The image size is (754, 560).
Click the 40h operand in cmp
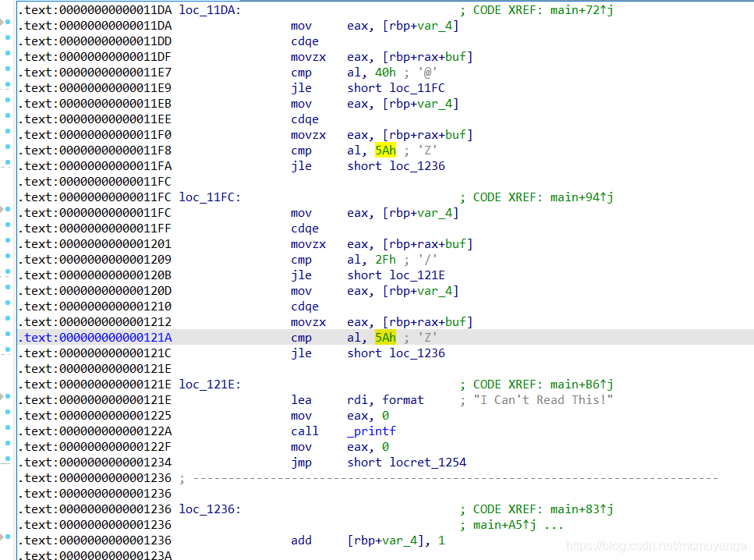point(386,73)
